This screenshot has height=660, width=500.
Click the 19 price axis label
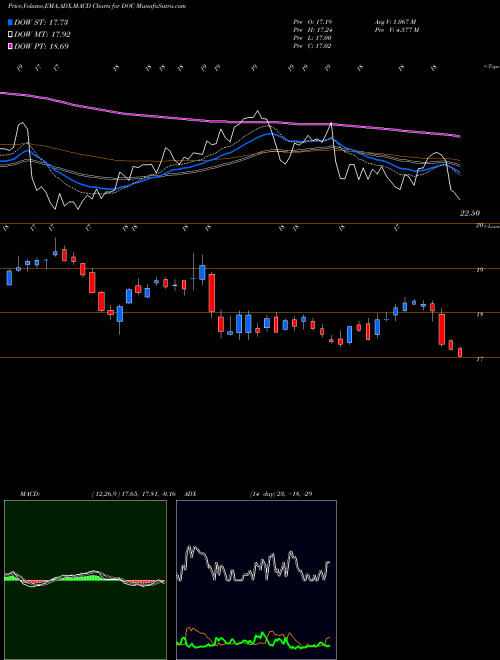[479, 270]
